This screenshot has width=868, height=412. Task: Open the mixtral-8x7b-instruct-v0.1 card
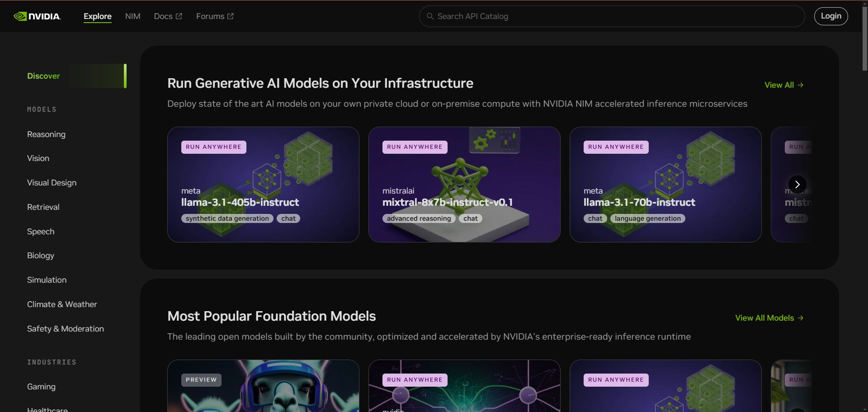464,185
